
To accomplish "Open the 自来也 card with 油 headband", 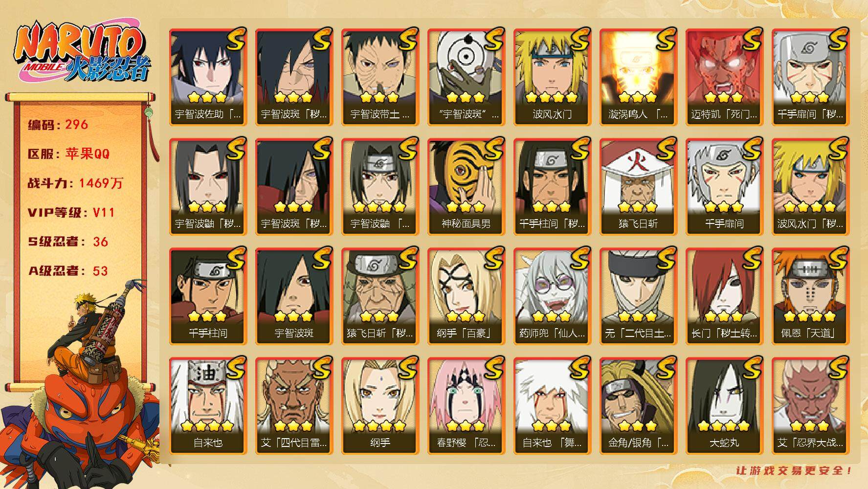I will (x=208, y=405).
